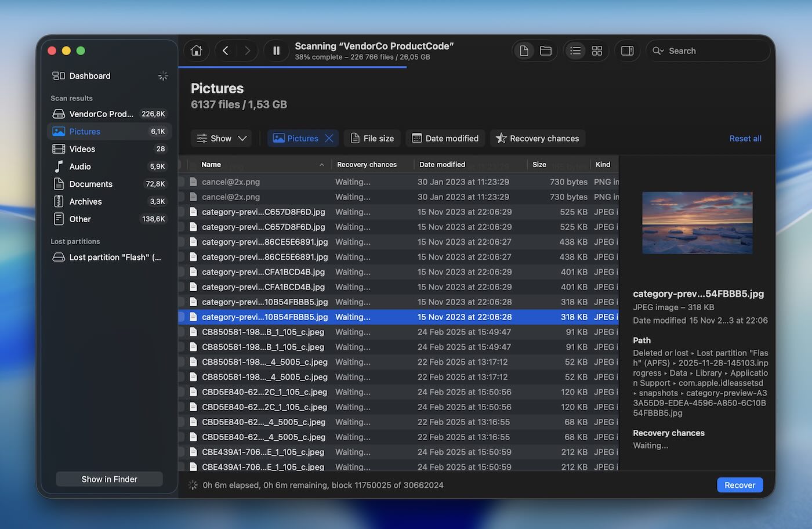This screenshot has height=529, width=812.
Task: Click file icon of first category-previ...86CE5E6891.jpg
Action: 193,242
